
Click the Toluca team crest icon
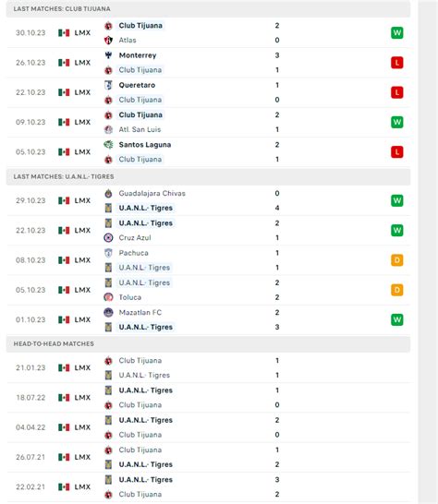108,297
